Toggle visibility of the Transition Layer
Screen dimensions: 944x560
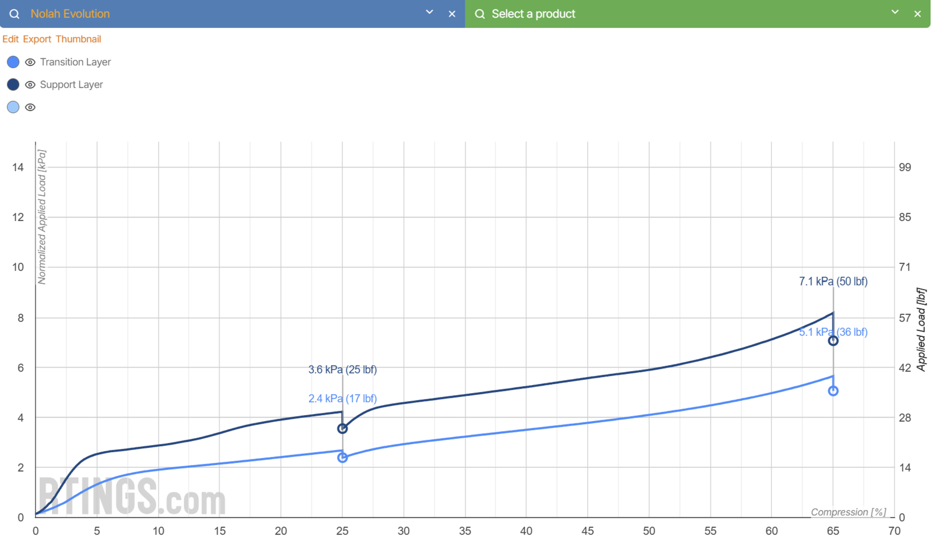click(x=30, y=62)
